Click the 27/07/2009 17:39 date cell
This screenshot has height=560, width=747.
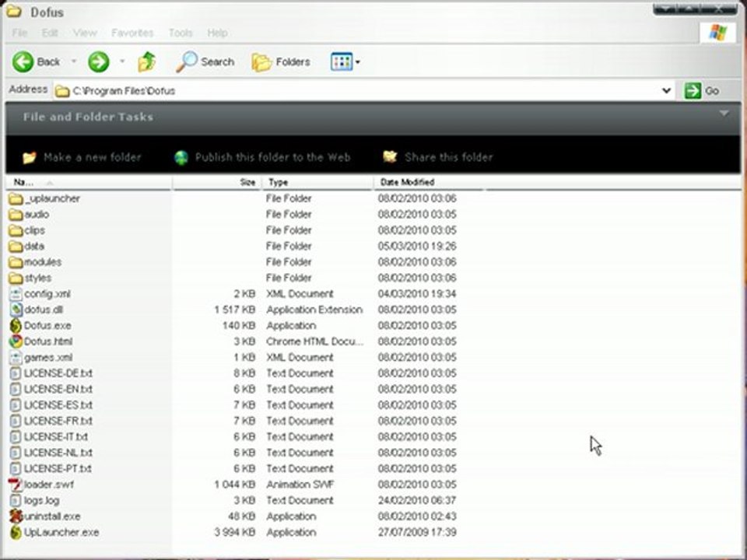[x=417, y=532]
